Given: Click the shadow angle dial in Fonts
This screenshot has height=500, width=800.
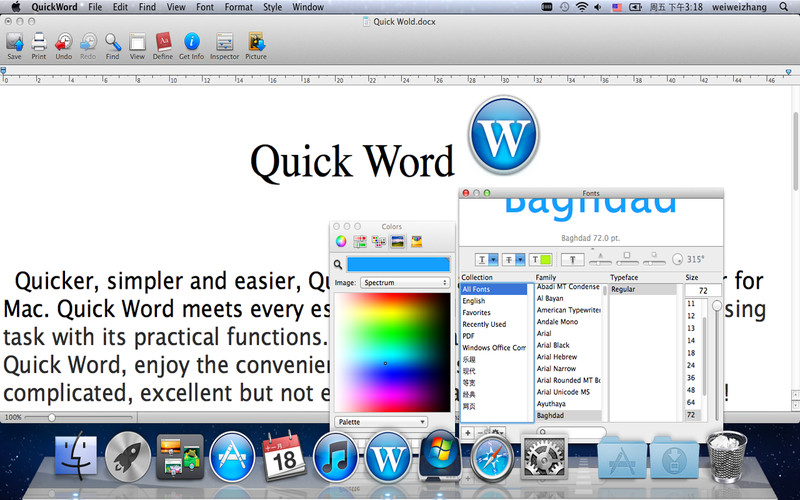Looking at the screenshot, I should point(677,259).
